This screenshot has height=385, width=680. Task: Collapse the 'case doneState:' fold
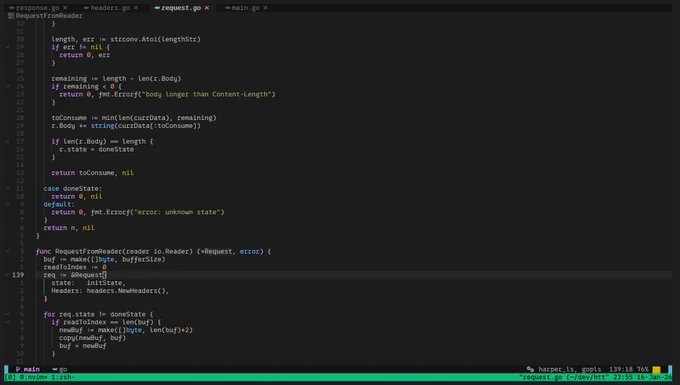pos(7,189)
